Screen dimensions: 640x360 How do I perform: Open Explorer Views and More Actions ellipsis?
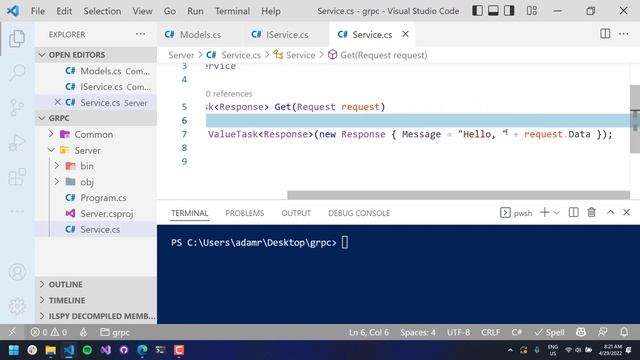point(140,34)
